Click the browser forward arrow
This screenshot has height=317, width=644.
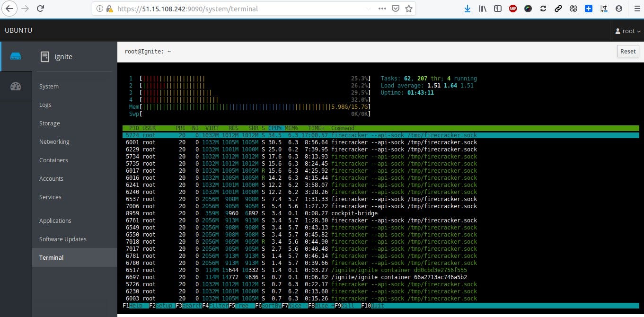click(x=25, y=9)
